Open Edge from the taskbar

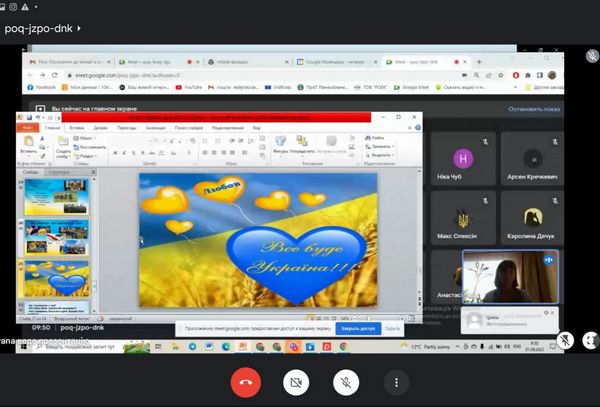click(x=226, y=347)
